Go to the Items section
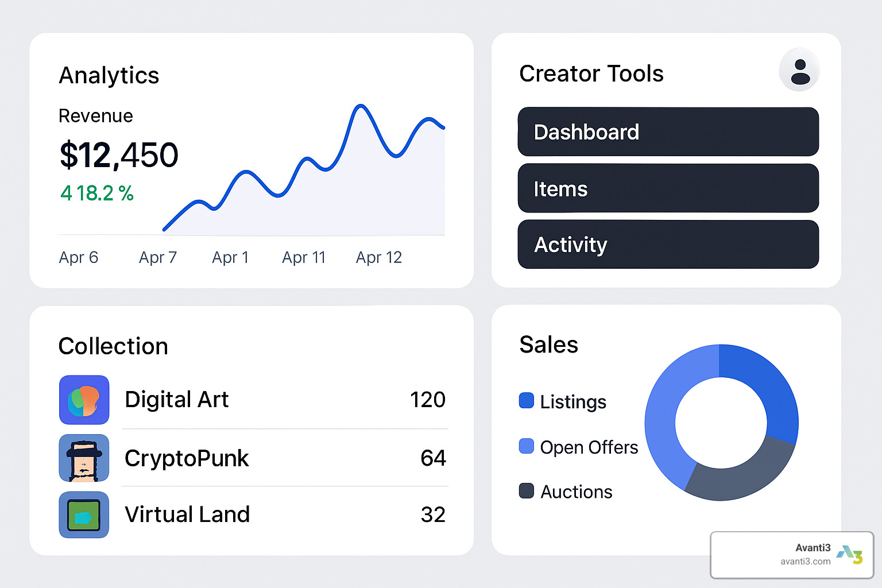The height and width of the screenshot is (588, 882). (x=668, y=188)
